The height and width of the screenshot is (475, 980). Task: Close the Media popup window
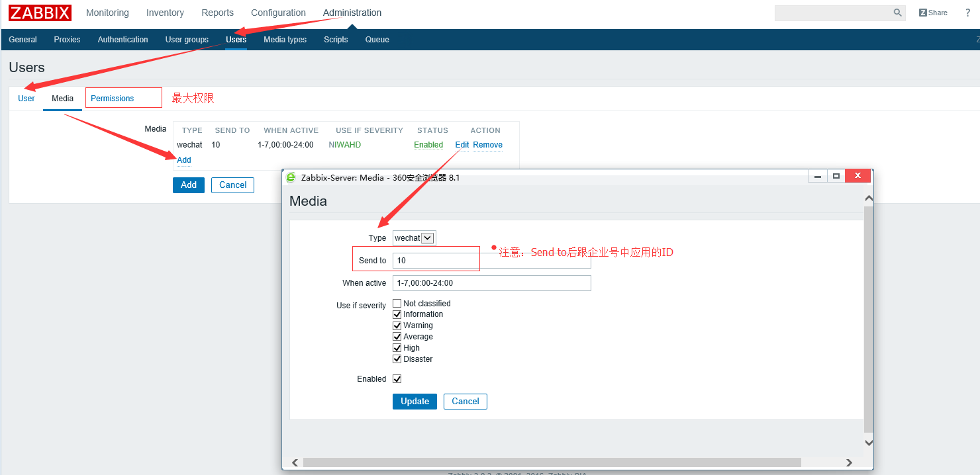pyautogui.click(x=857, y=176)
